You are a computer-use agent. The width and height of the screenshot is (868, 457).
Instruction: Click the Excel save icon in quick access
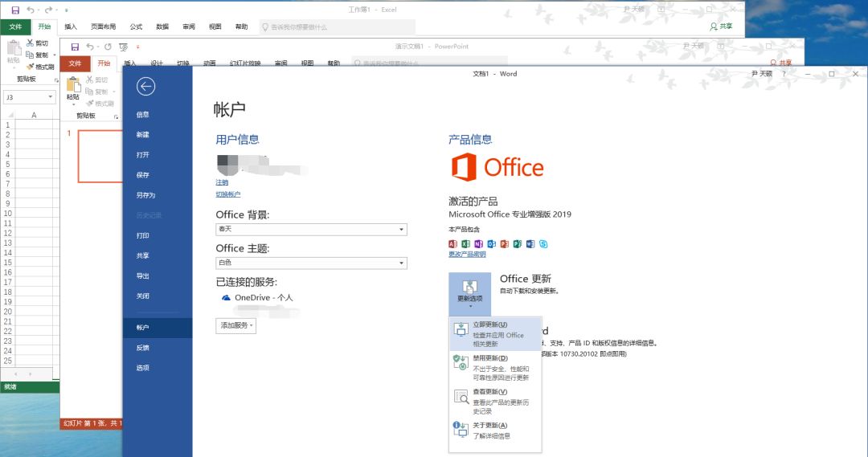point(15,10)
